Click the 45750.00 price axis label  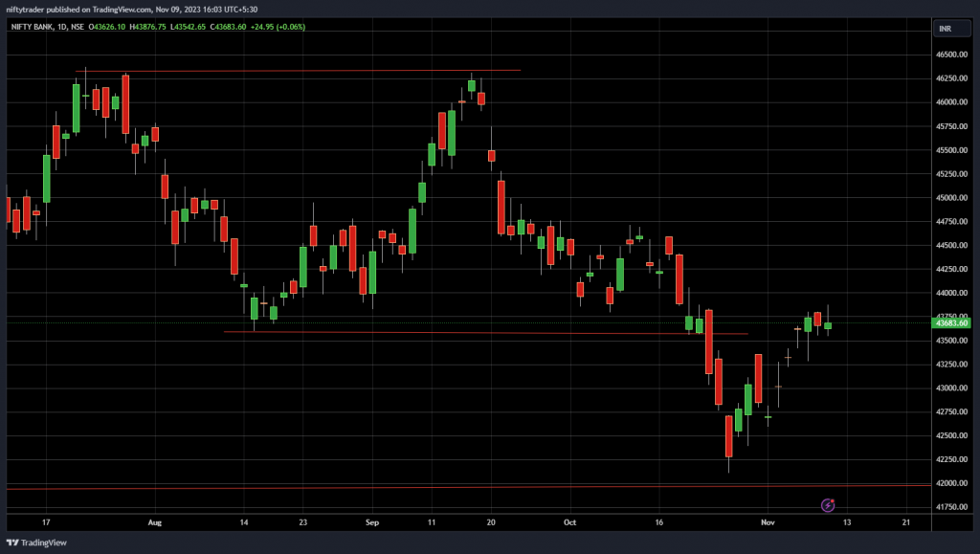click(951, 126)
